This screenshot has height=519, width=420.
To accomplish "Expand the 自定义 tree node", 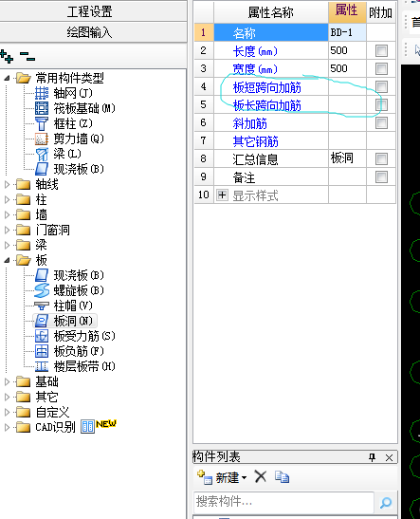I will (x=7, y=412).
